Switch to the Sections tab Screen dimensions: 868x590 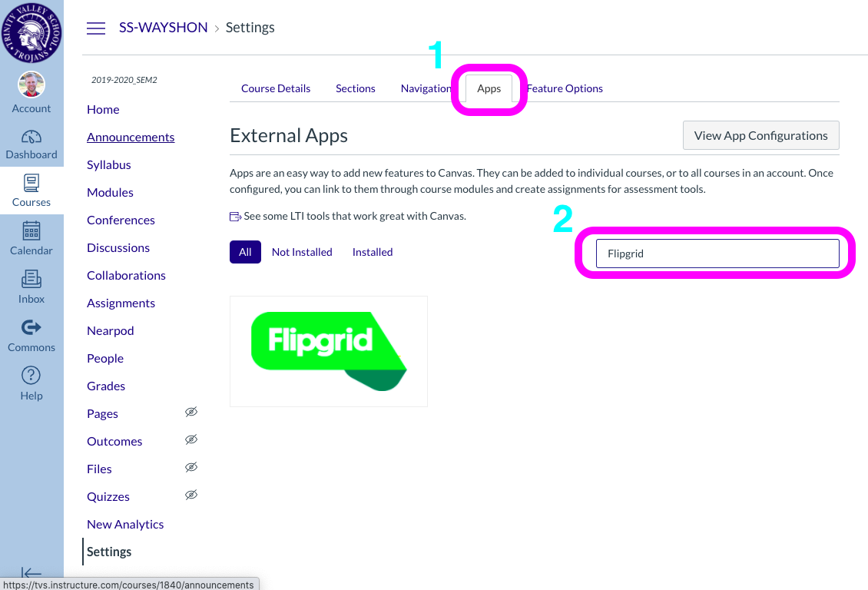[x=355, y=88]
